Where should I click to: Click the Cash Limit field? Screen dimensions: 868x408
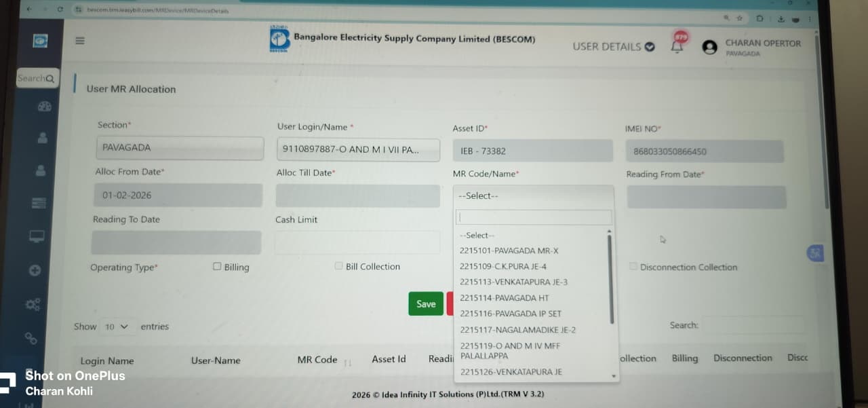point(357,242)
